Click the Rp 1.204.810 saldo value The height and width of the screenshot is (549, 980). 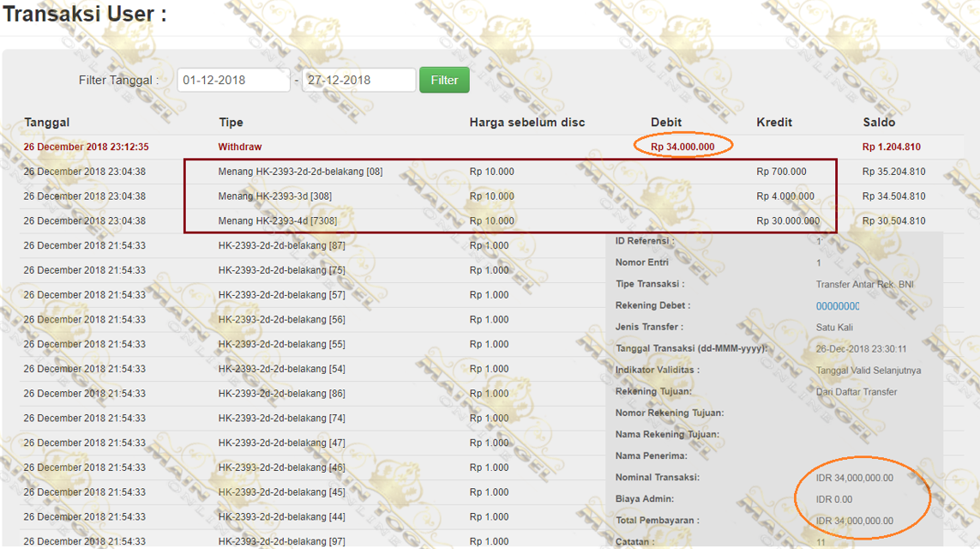click(x=891, y=147)
